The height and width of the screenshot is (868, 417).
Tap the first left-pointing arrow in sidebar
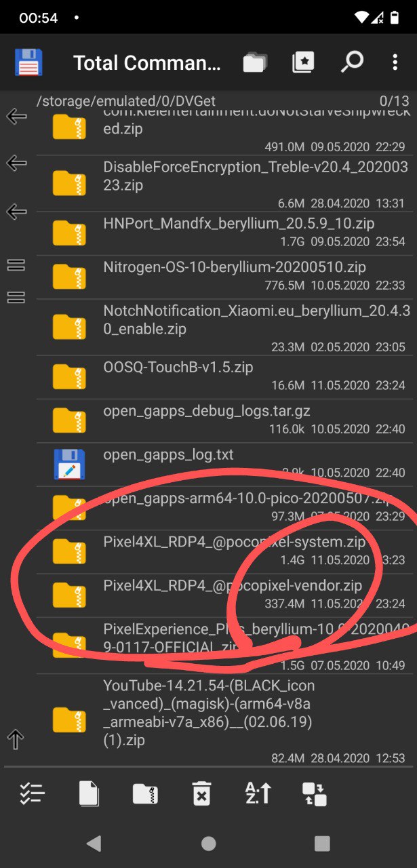[x=16, y=117]
